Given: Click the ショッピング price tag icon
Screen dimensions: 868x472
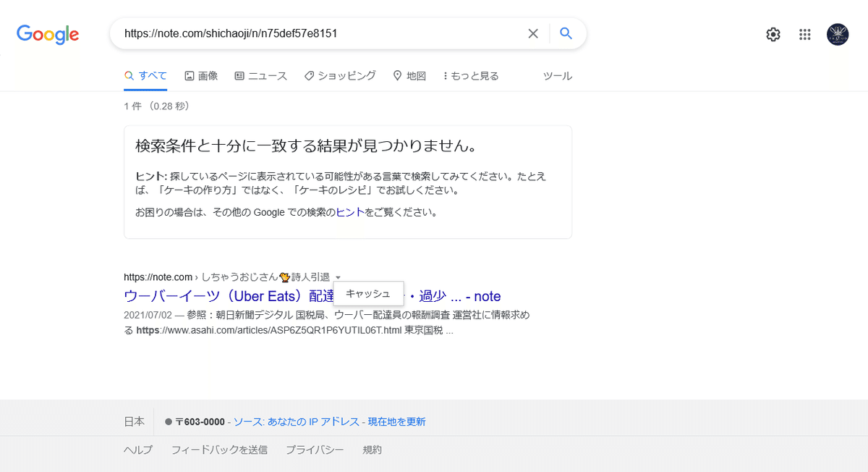Looking at the screenshot, I should 308,75.
